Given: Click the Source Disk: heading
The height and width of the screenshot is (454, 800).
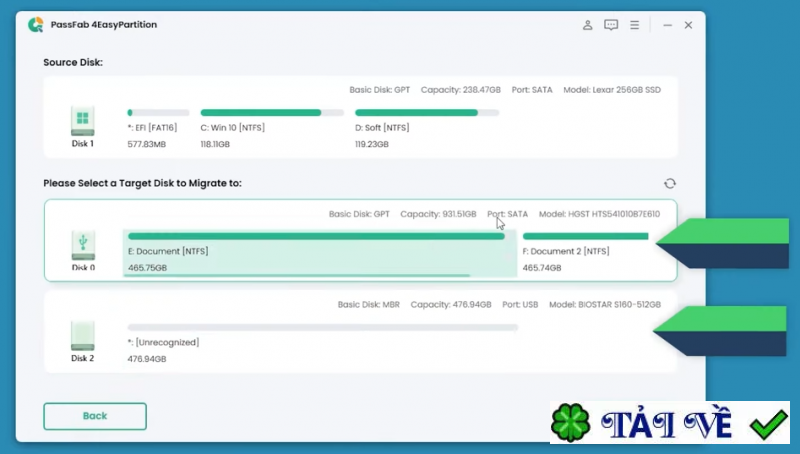Looking at the screenshot, I should [x=73, y=62].
